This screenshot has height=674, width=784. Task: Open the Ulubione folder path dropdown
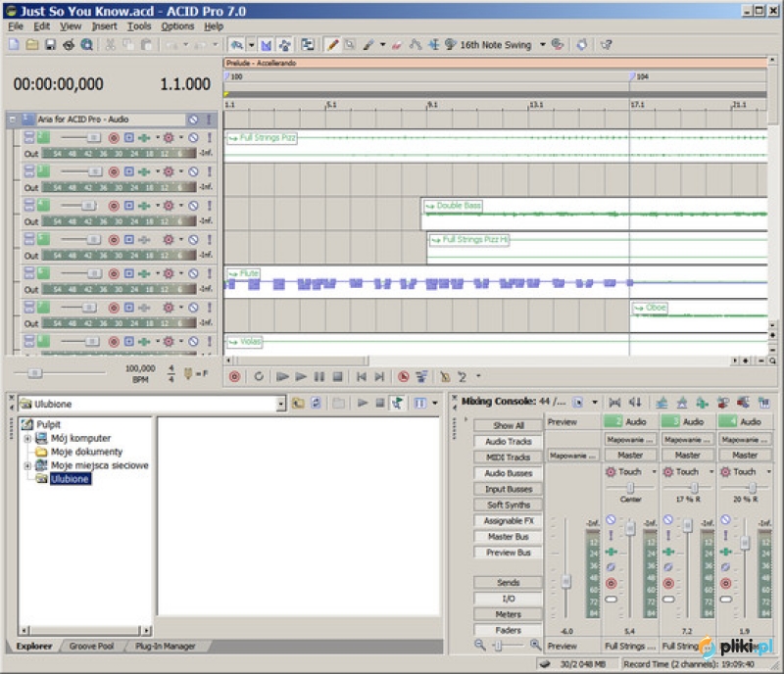pos(281,404)
